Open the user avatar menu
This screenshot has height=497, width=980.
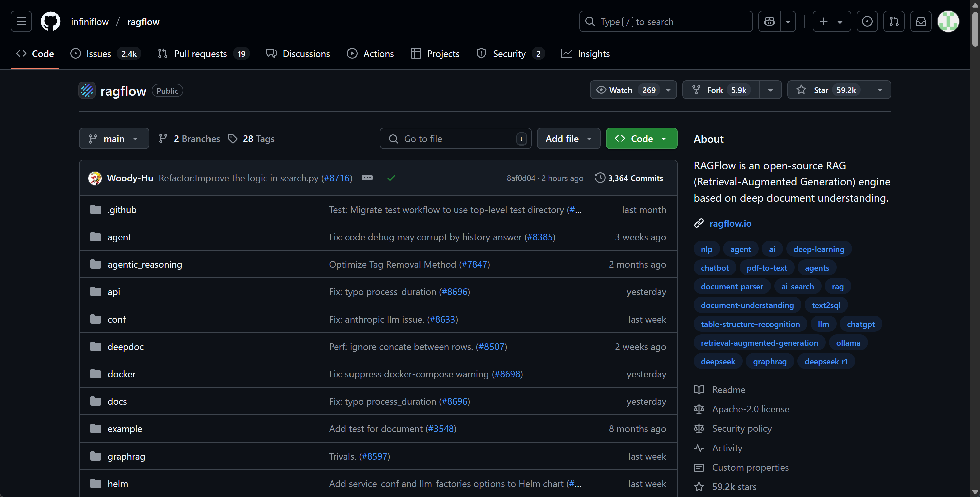[x=948, y=22]
